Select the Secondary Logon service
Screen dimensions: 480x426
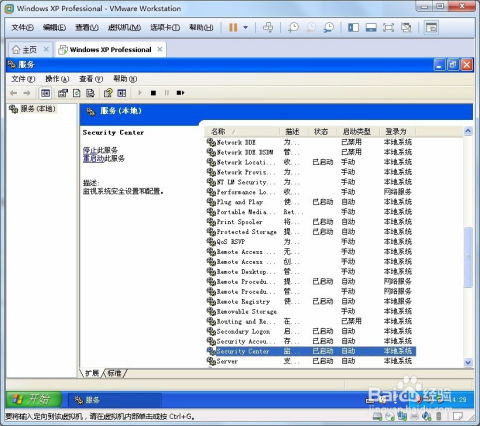[x=310, y=331]
